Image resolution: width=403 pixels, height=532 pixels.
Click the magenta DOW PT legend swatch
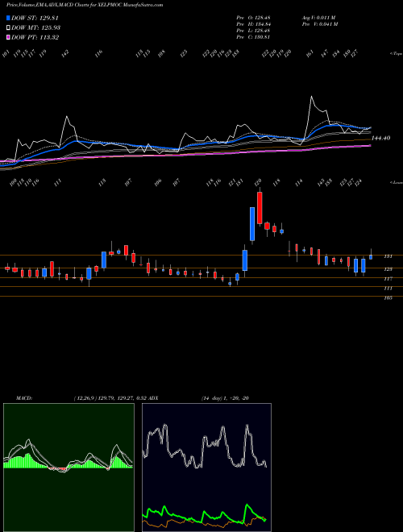point(8,37)
